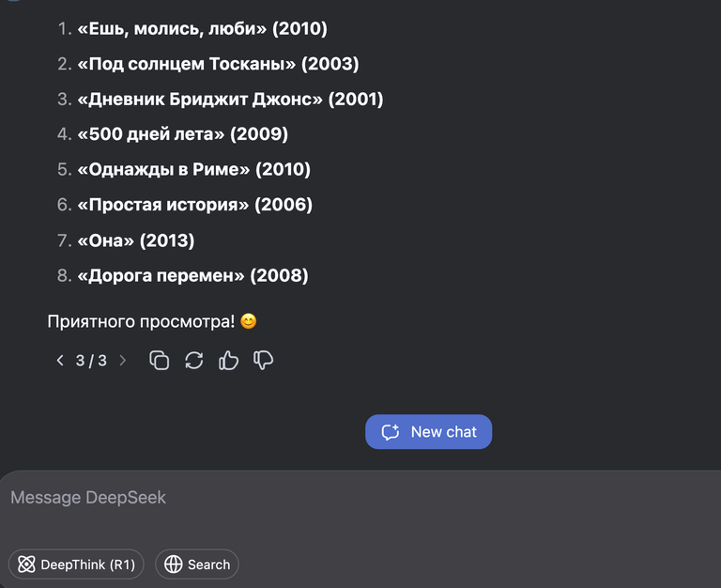The image size is (721, 588).
Task: Click «Ешь, молись, люби» (2010) list item
Action: [x=202, y=29]
